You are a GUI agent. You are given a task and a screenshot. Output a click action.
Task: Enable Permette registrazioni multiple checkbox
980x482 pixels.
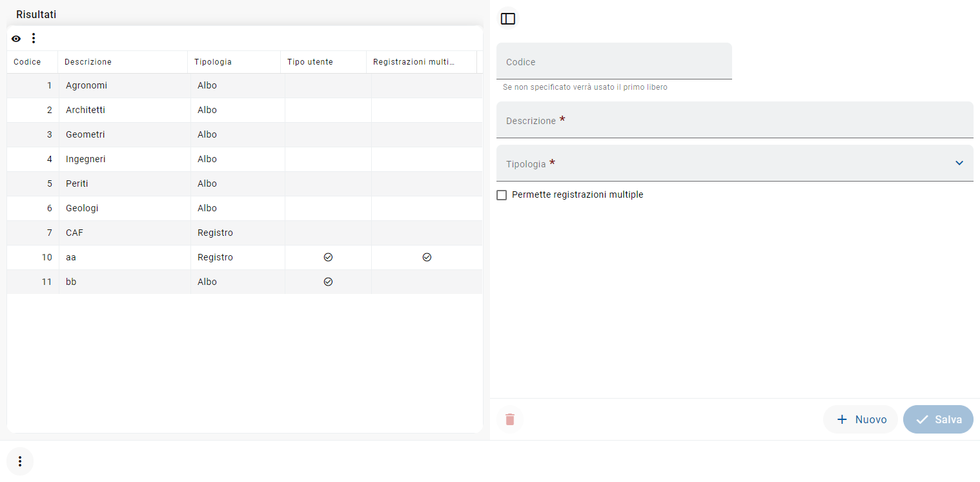(502, 195)
